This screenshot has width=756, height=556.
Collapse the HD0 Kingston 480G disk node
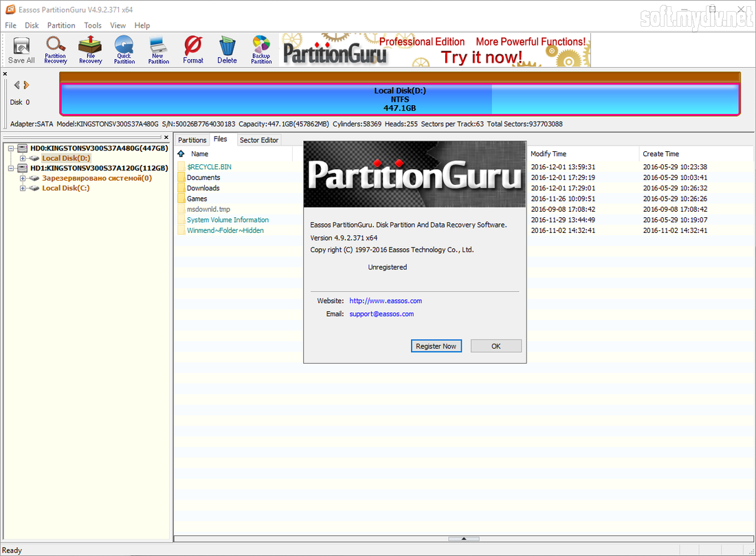[11, 148]
